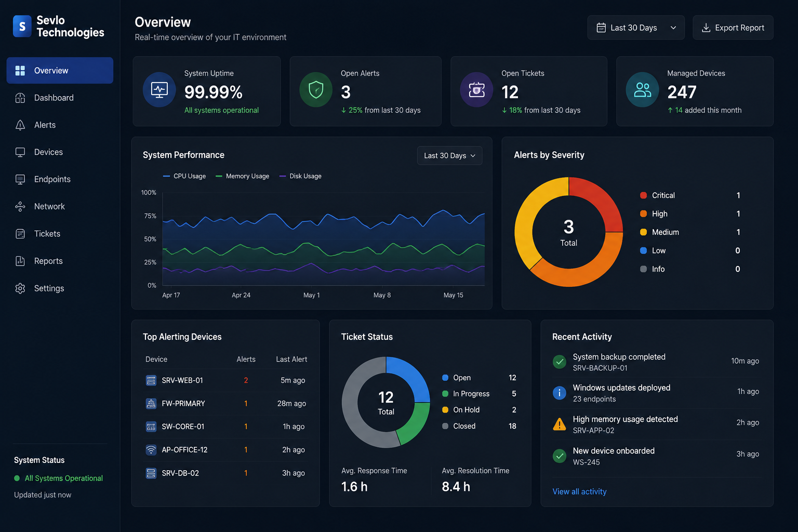This screenshot has width=798, height=532.
Task: Click the high memory usage warning icon
Action: pyautogui.click(x=560, y=424)
